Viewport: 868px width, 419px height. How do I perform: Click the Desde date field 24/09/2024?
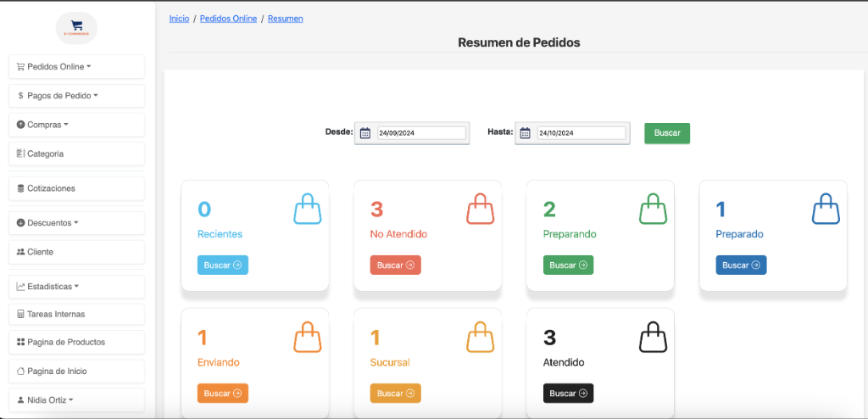(421, 133)
